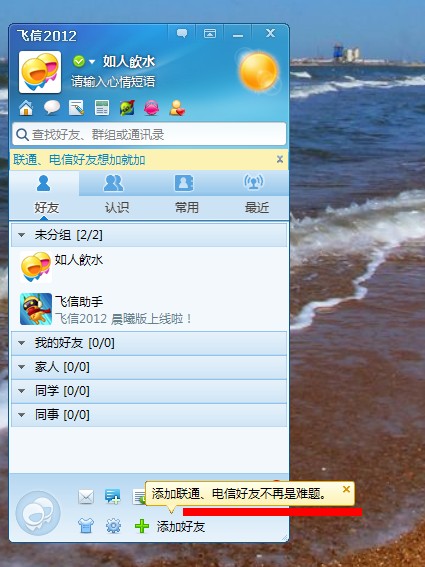Open the pink shell icon
The width and height of the screenshot is (425, 567).
(x=152, y=108)
